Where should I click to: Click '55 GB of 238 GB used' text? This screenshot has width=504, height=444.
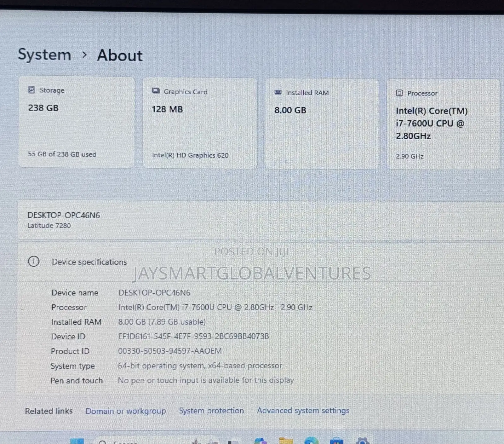click(62, 154)
